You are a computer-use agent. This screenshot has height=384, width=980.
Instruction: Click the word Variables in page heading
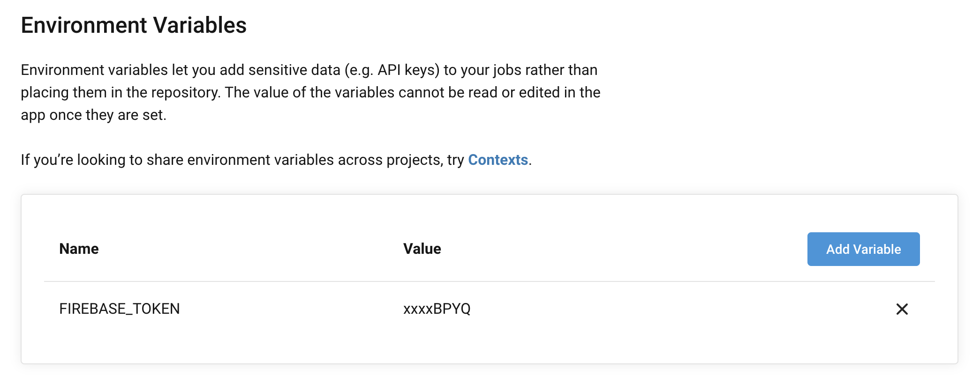200,25
